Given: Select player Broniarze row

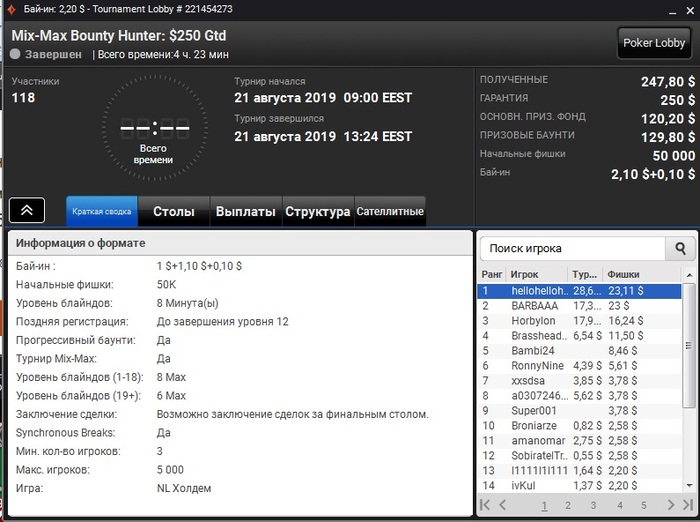Looking at the screenshot, I should 579,426.
